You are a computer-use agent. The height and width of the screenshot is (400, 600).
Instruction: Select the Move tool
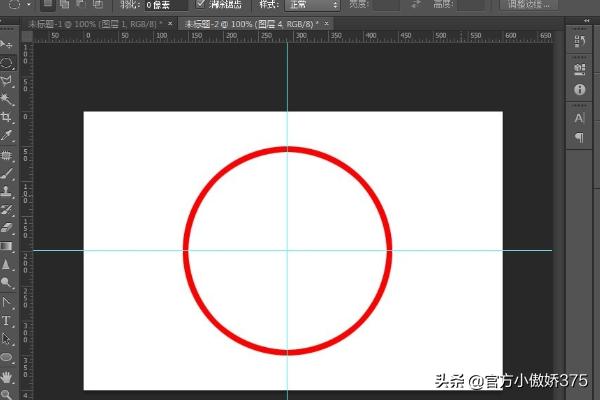7,44
